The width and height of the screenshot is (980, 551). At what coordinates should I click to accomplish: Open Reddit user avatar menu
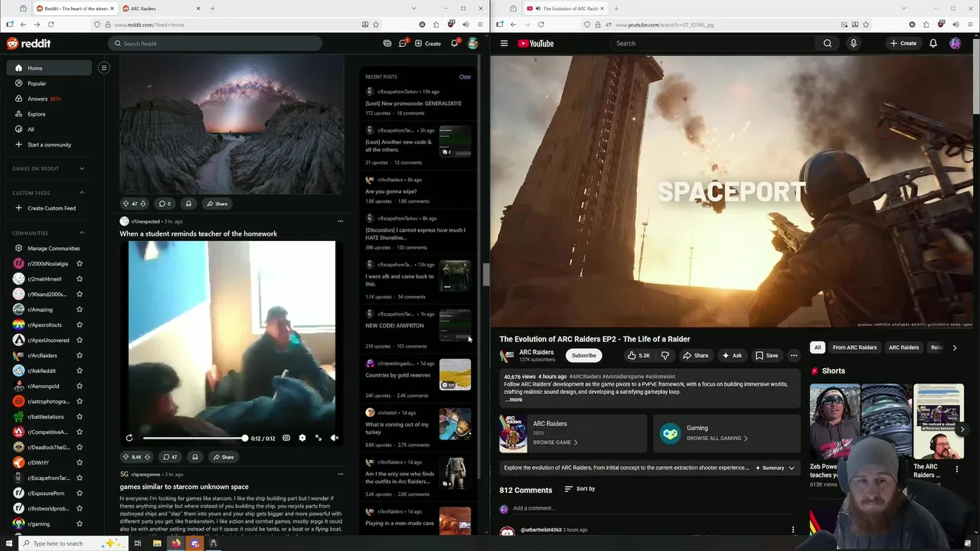pos(473,44)
